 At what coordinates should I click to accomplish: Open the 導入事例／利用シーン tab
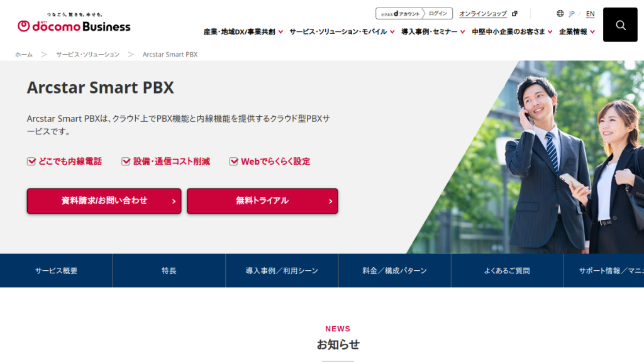[282, 270]
